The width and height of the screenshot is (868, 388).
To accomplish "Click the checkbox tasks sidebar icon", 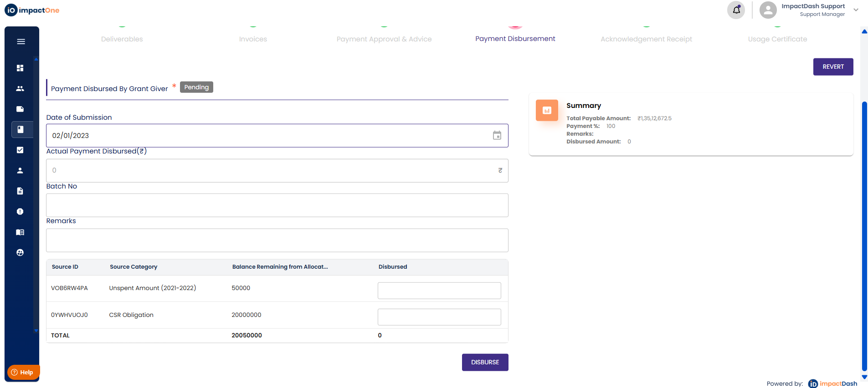I will click(20, 150).
